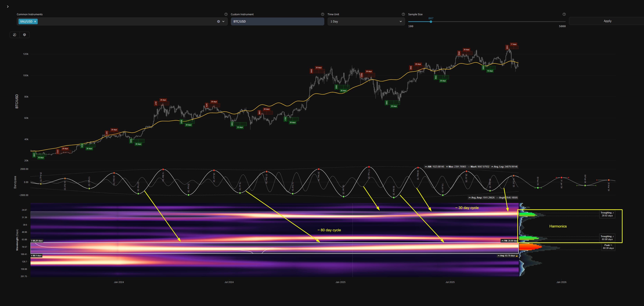The image size is (644, 306).
Task: Focus the Custom Instrument BTC/USD field
Action: click(277, 21)
